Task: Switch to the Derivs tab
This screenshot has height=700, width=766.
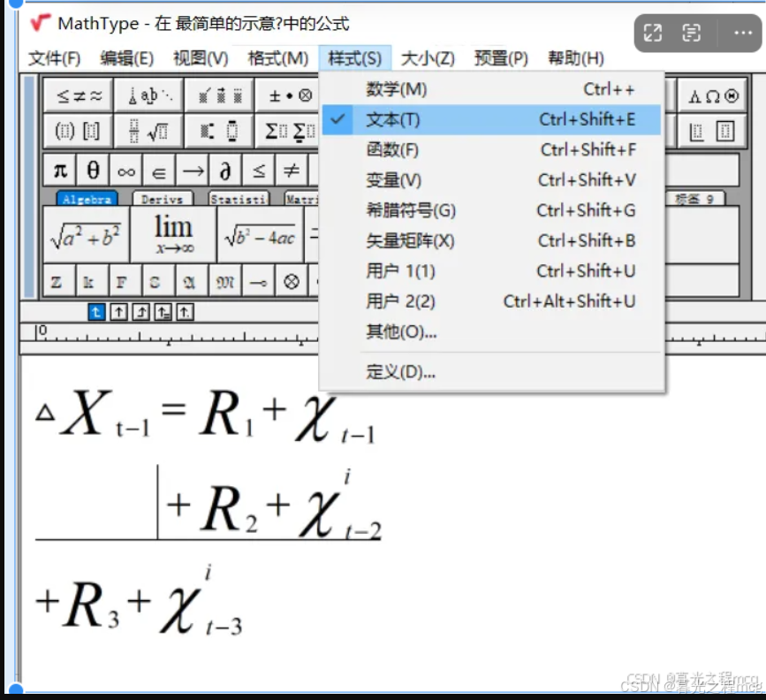Action: pyautogui.click(x=163, y=199)
